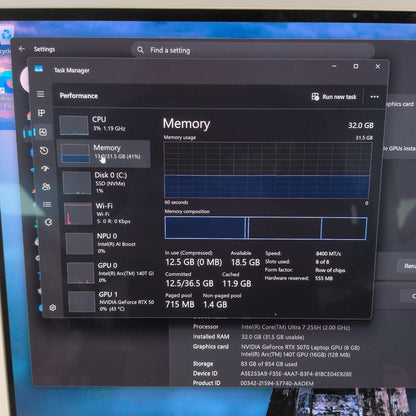Select the Performance page icon in sidebar
The width and height of the screenshot is (416, 416).
pyautogui.click(x=43, y=132)
